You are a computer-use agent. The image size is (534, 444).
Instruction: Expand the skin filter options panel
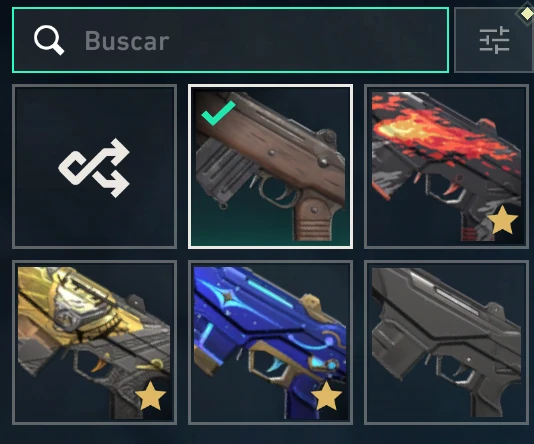[x=494, y=40]
